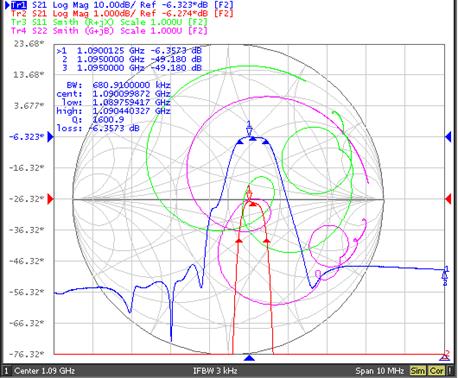Viewport: 458px width, 378px height.
Task: Select the red Tr2 S21 trace label
Action: click(122, 14)
